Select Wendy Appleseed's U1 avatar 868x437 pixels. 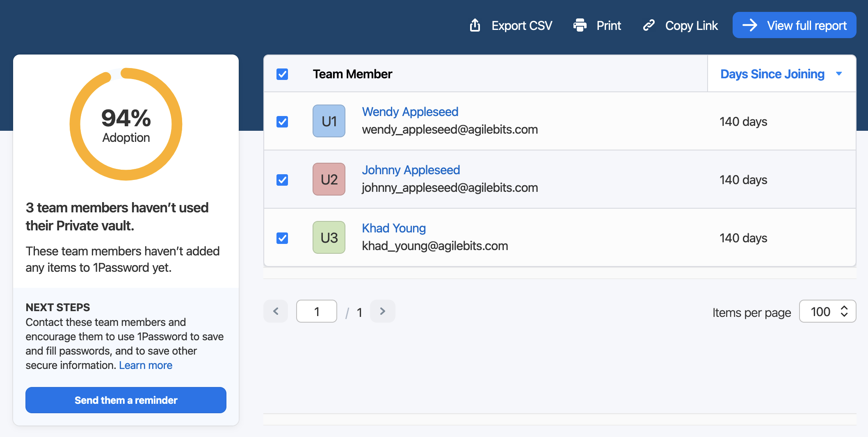[329, 121]
